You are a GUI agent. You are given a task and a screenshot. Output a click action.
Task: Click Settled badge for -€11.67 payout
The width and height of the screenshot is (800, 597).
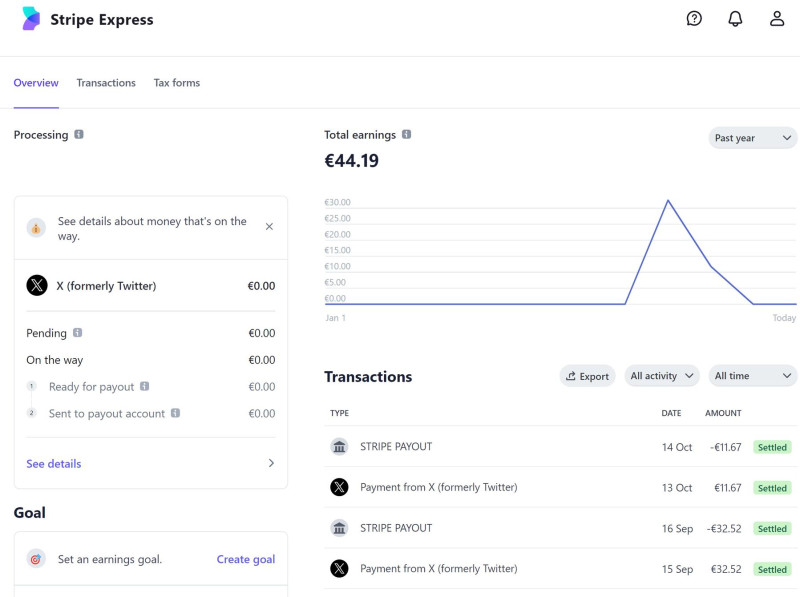pyautogui.click(x=772, y=447)
